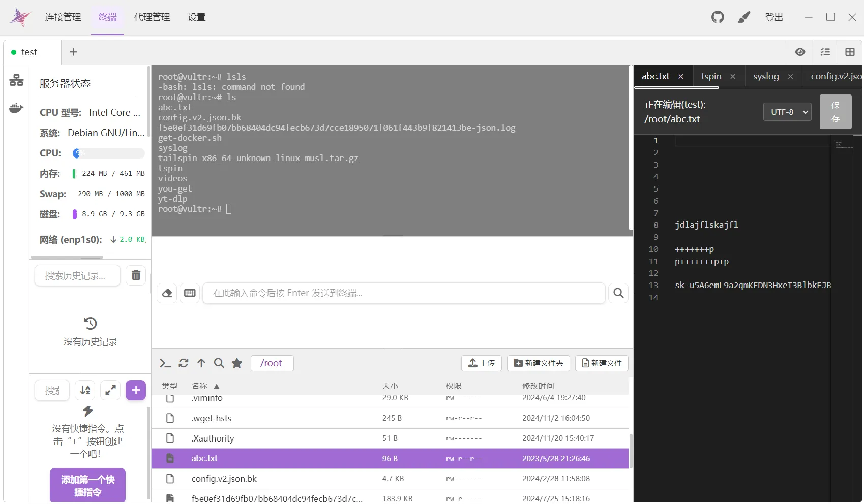
Task: Click the 登出 logout button
Action: [x=774, y=17]
